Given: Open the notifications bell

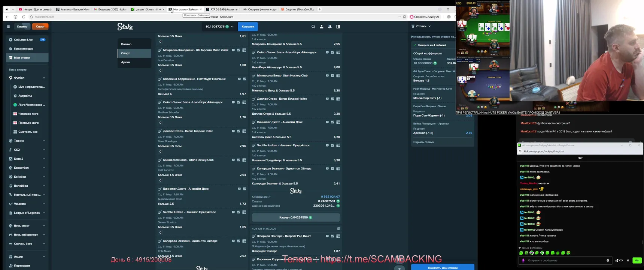Looking at the screenshot, I should (x=330, y=27).
